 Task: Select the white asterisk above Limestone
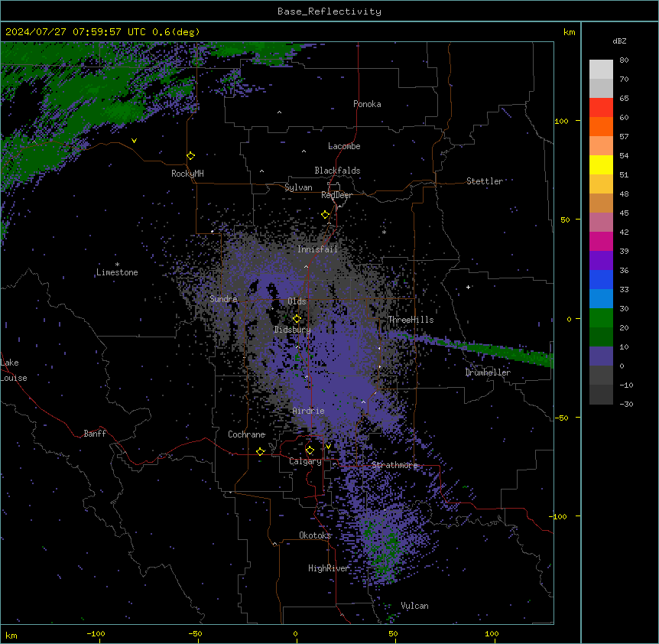pyautogui.click(x=117, y=265)
